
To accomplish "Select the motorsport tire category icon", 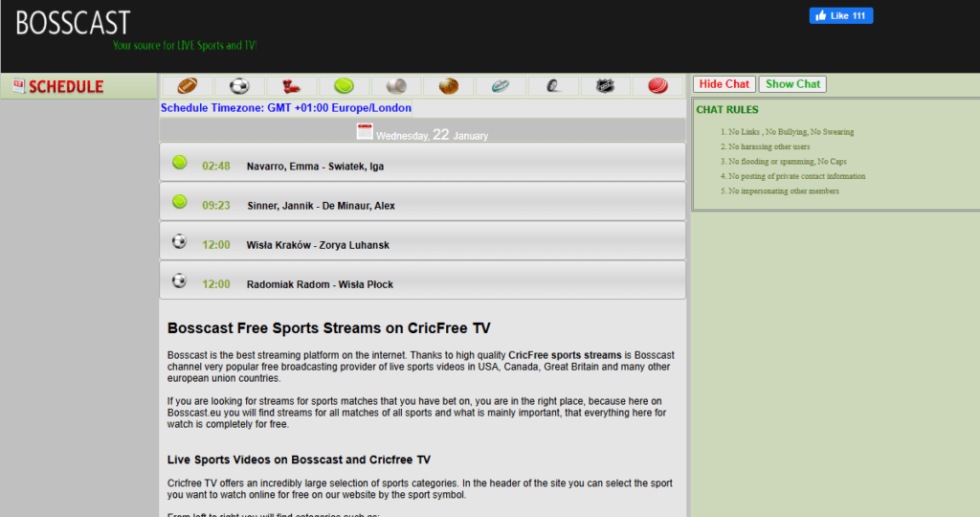I will pyautogui.click(x=553, y=85).
